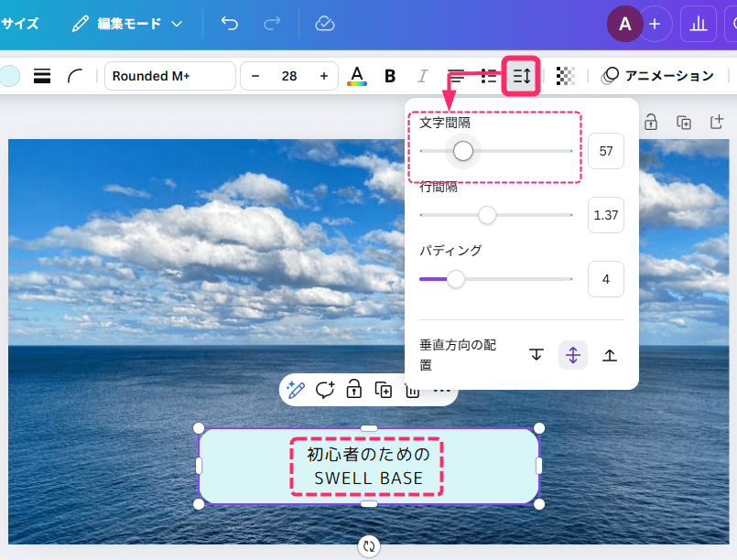Click the lock icon in floating toolbar
This screenshot has height=560, width=737.
pos(354,390)
